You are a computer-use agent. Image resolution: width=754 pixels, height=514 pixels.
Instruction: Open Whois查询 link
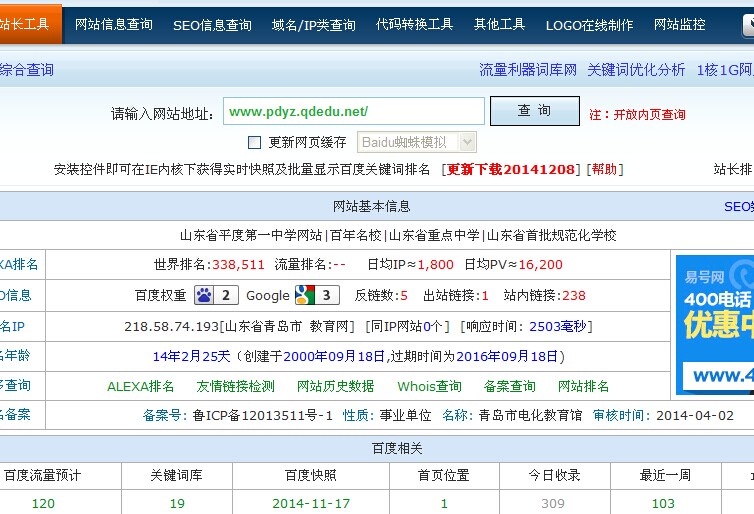pos(429,387)
